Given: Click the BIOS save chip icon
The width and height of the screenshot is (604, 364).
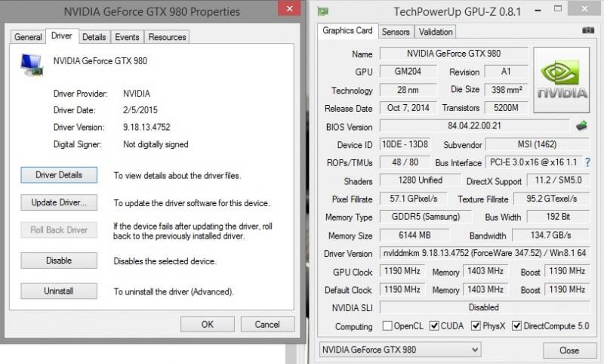Looking at the screenshot, I should click(581, 126).
